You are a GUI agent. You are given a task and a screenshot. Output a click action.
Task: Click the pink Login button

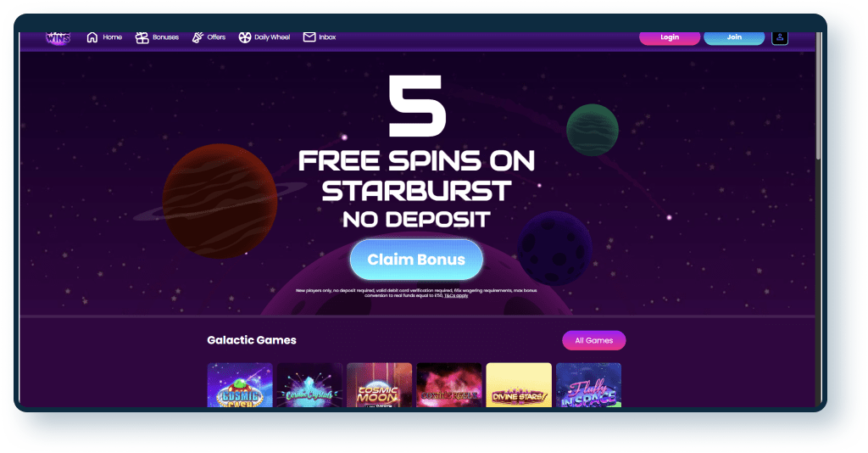click(670, 37)
